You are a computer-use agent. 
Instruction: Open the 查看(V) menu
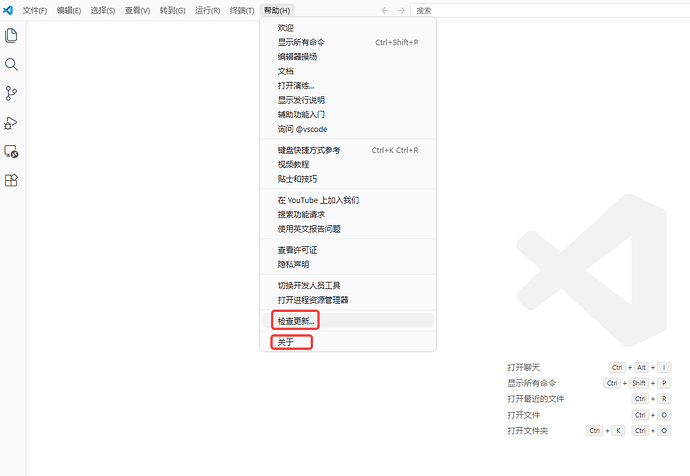coord(137,11)
